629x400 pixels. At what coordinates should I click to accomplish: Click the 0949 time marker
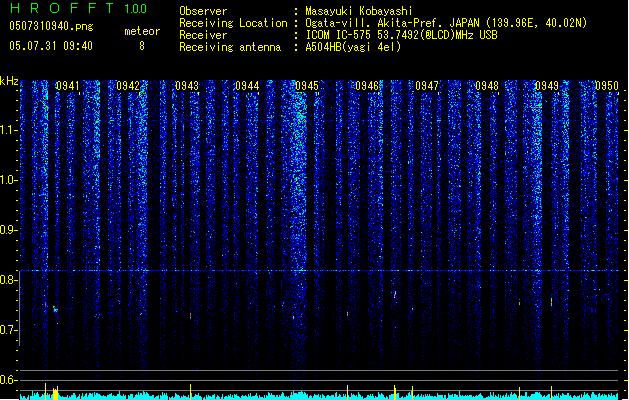(x=547, y=86)
